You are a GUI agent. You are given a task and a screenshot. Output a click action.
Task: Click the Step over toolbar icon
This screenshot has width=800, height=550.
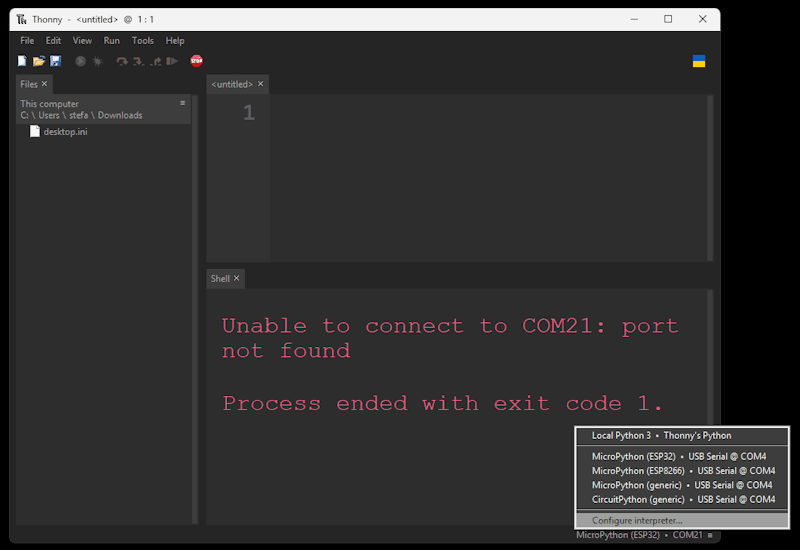point(121,61)
